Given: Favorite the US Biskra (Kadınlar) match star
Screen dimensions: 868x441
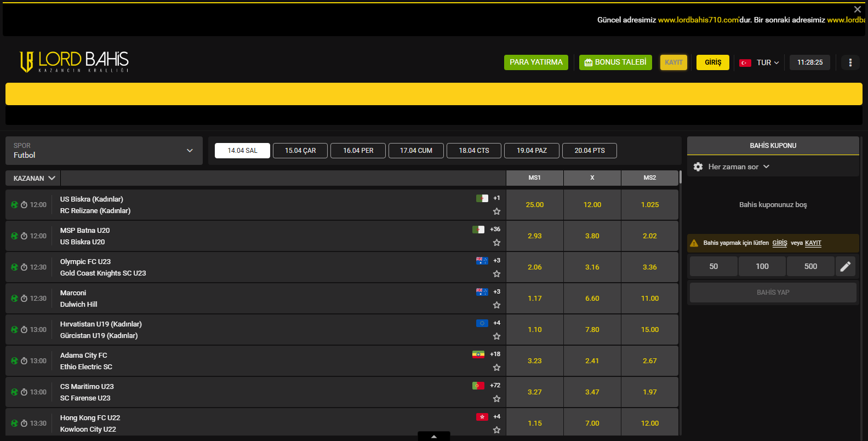Looking at the screenshot, I should point(496,211).
